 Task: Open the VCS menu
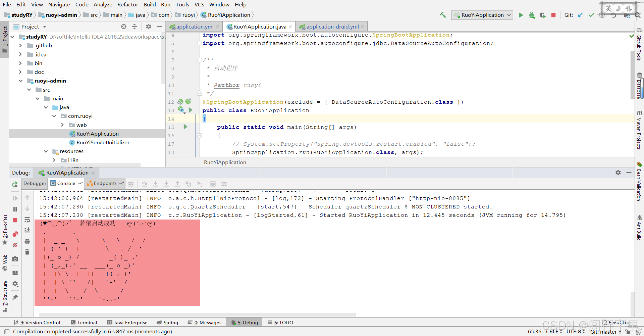pyautogui.click(x=199, y=4)
